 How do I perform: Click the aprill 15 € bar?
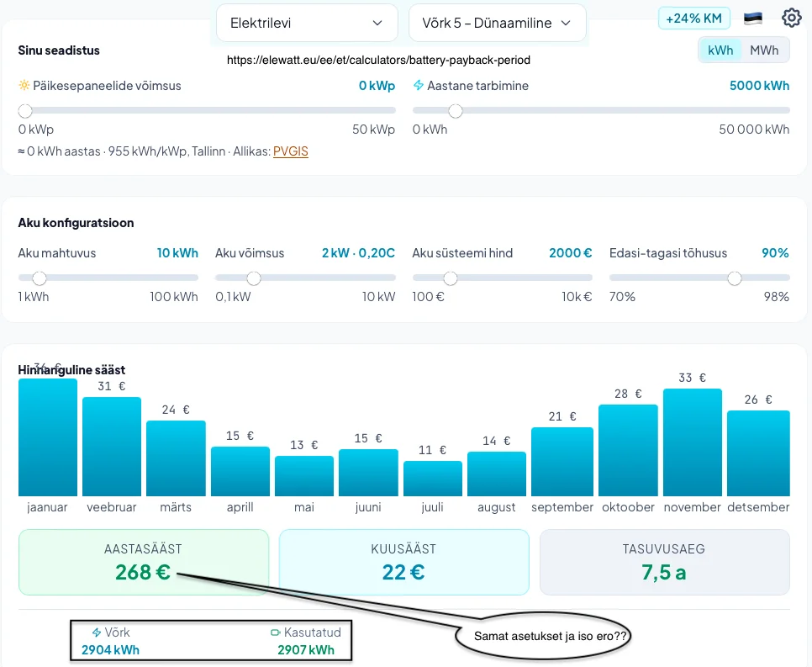pos(240,471)
